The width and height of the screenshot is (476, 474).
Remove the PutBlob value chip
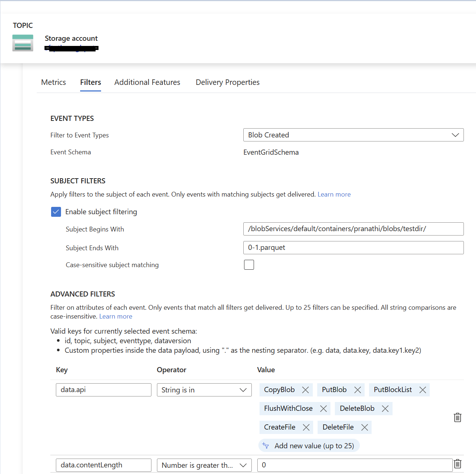tap(357, 390)
